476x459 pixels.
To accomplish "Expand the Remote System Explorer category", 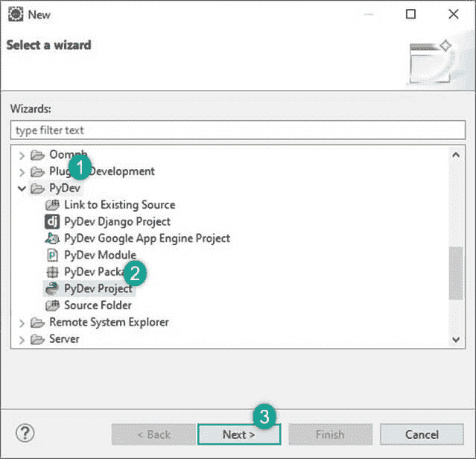I will pyautogui.click(x=22, y=323).
